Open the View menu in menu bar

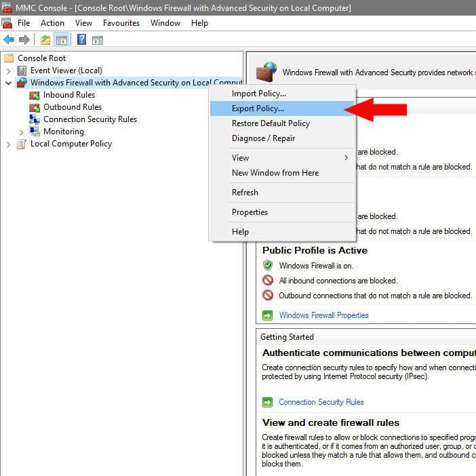coord(84,23)
